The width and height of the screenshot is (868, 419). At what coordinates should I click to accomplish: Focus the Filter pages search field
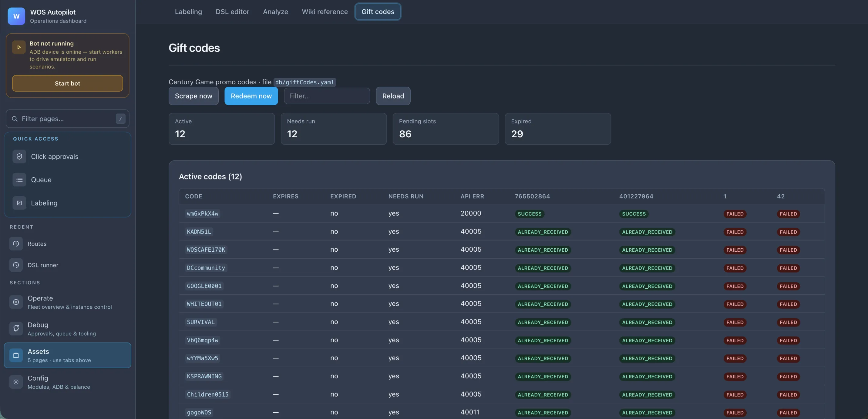[67, 119]
